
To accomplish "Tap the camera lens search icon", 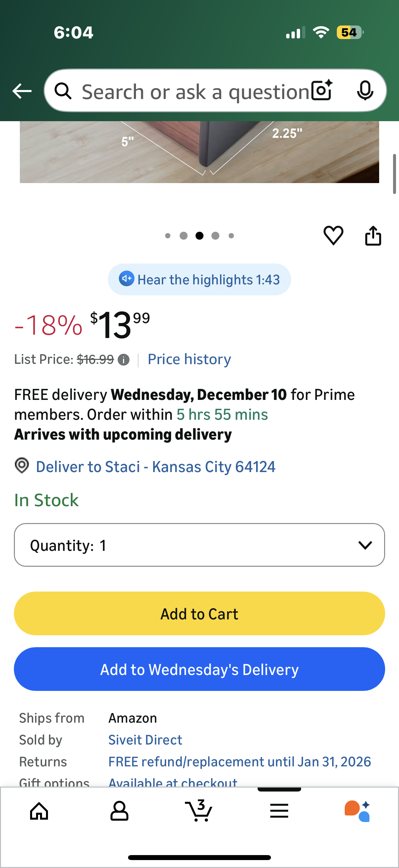I will (322, 90).
